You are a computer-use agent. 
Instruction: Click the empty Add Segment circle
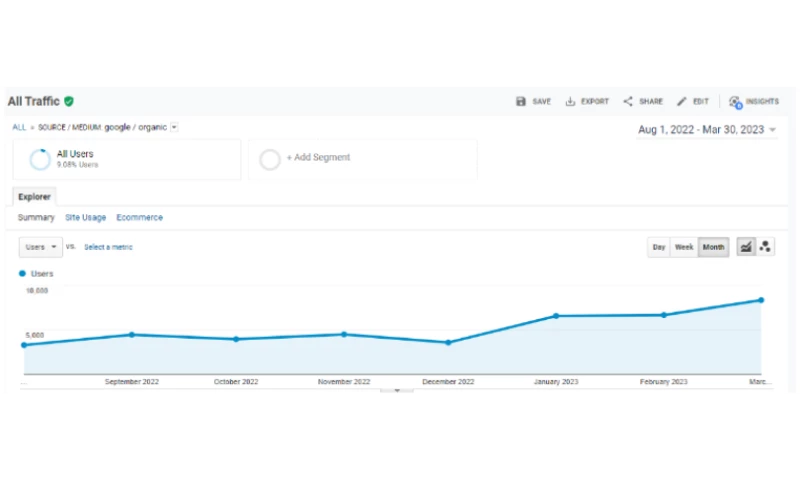pyautogui.click(x=270, y=159)
